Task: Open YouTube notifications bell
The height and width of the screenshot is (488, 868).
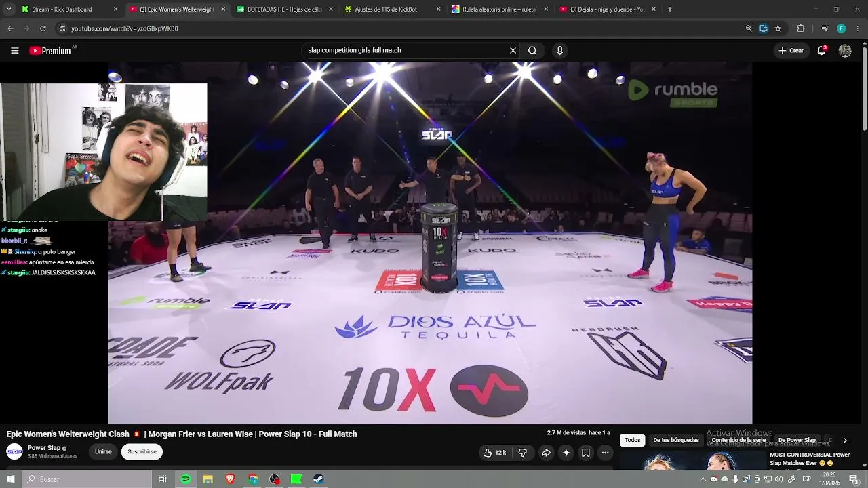Action: (821, 50)
